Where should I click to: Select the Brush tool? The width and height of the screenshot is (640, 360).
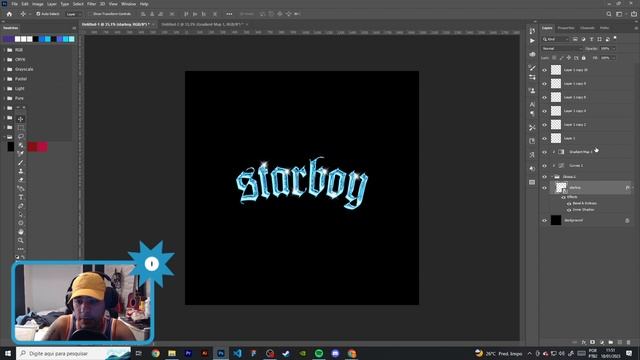point(20,162)
